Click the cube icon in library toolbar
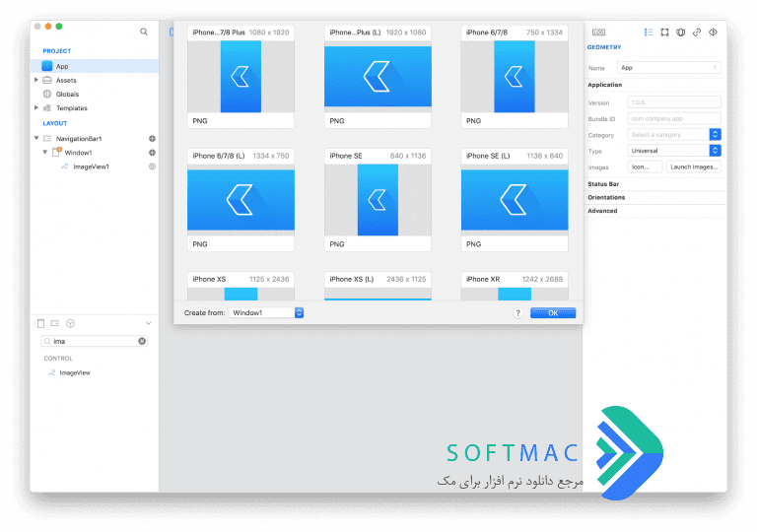Viewport: 757px width, 532px height. coord(71,323)
